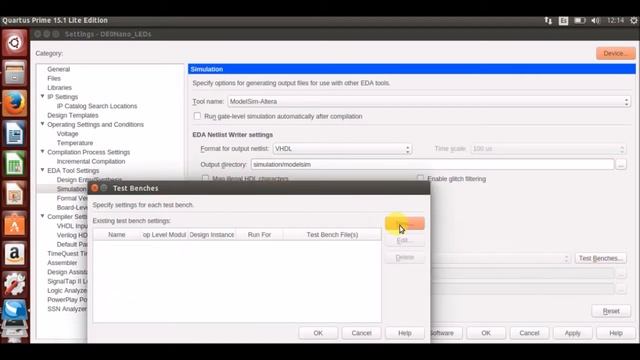
Task: Open Format for output netlist dropdown
Action: tap(342, 149)
